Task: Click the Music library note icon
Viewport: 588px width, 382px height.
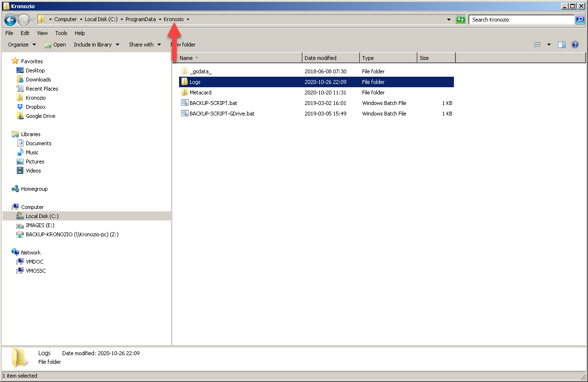Action: [x=20, y=152]
